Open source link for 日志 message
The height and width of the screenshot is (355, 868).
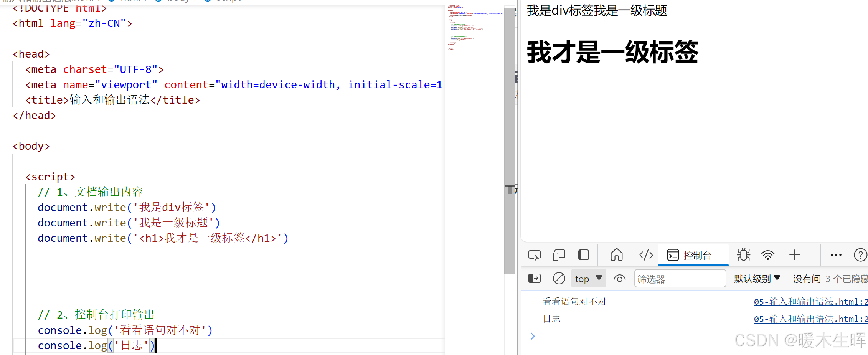tap(810, 319)
